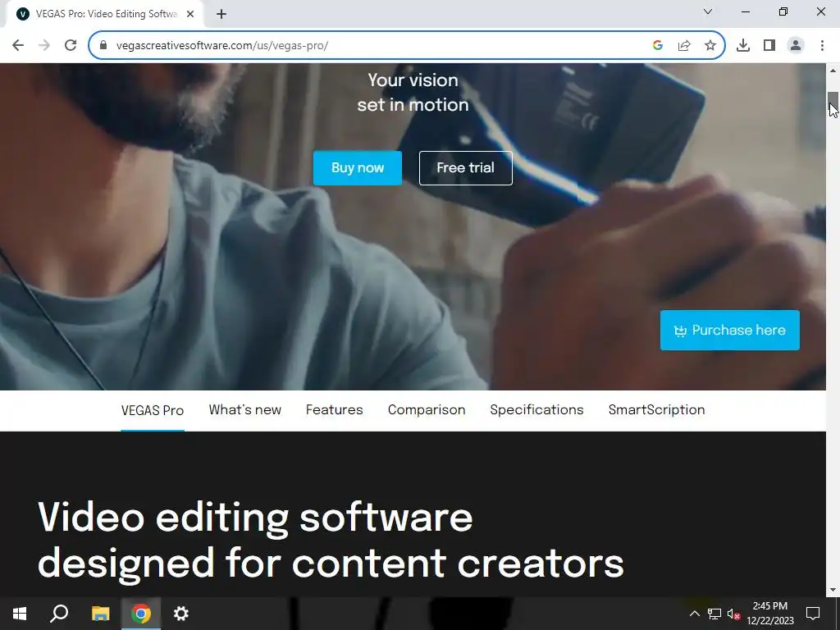Click the scrollbar up arrow
This screenshot has height=630, width=840.
[833, 71]
